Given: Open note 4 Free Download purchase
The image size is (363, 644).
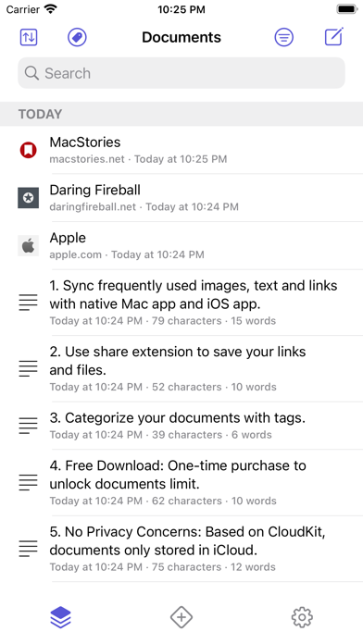Looking at the screenshot, I should click(x=181, y=483).
